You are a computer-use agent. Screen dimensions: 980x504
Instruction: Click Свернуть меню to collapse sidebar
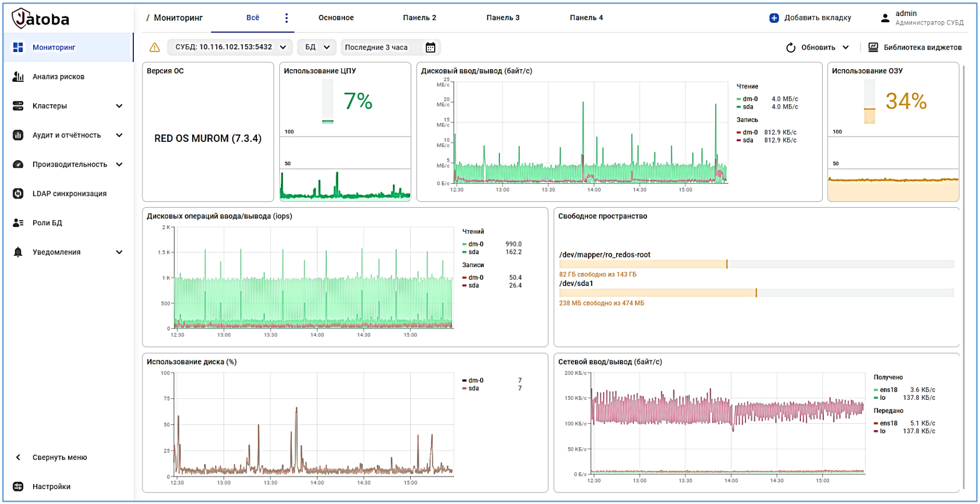[59, 457]
